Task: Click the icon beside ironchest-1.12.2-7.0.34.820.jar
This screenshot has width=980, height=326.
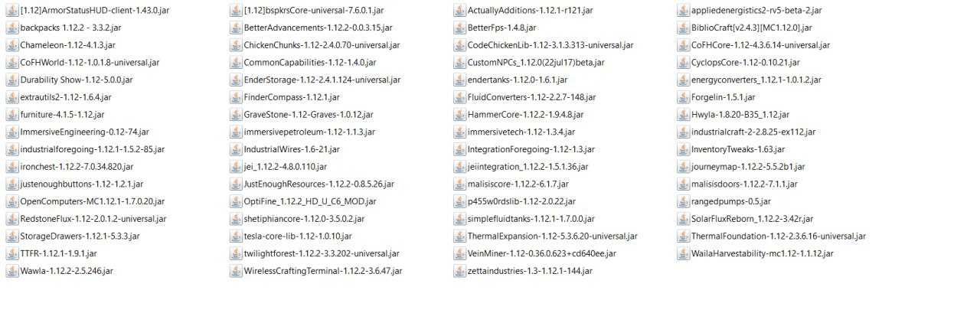Action: tap(12, 167)
